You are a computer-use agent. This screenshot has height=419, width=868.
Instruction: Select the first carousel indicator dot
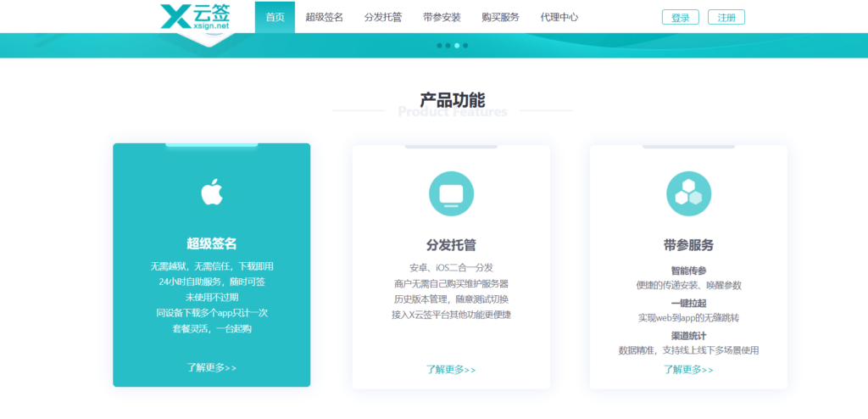pos(439,45)
